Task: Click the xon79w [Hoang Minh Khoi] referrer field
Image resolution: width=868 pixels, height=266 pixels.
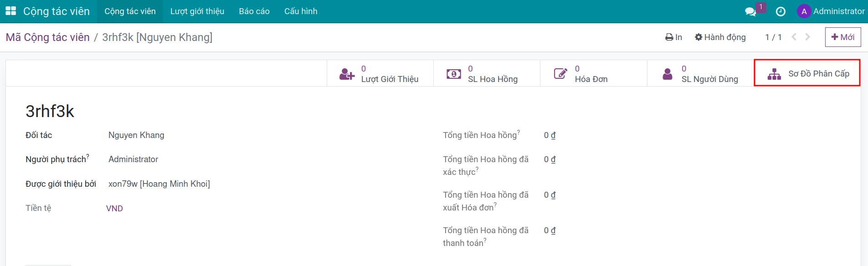Action: point(159,184)
